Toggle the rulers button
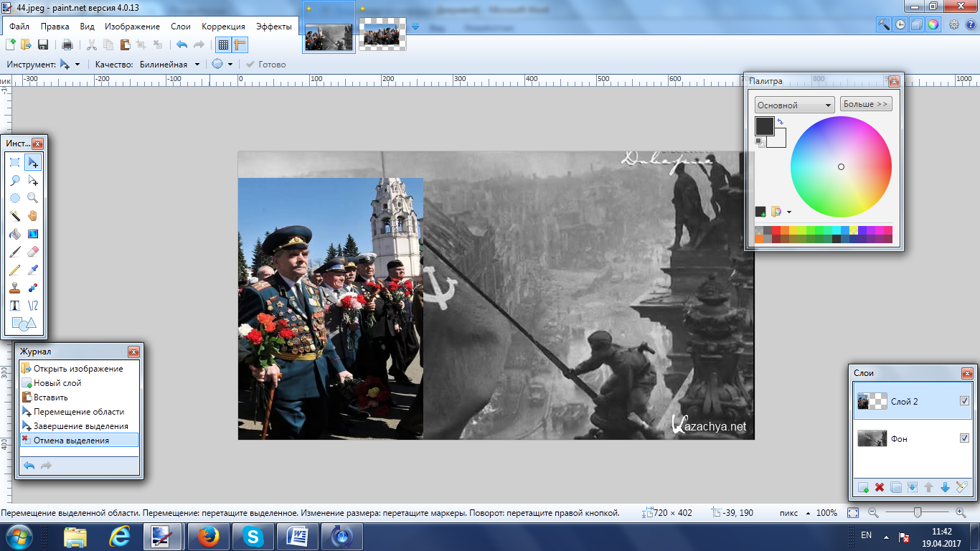Image resolution: width=980 pixels, height=551 pixels. pyautogui.click(x=240, y=44)
